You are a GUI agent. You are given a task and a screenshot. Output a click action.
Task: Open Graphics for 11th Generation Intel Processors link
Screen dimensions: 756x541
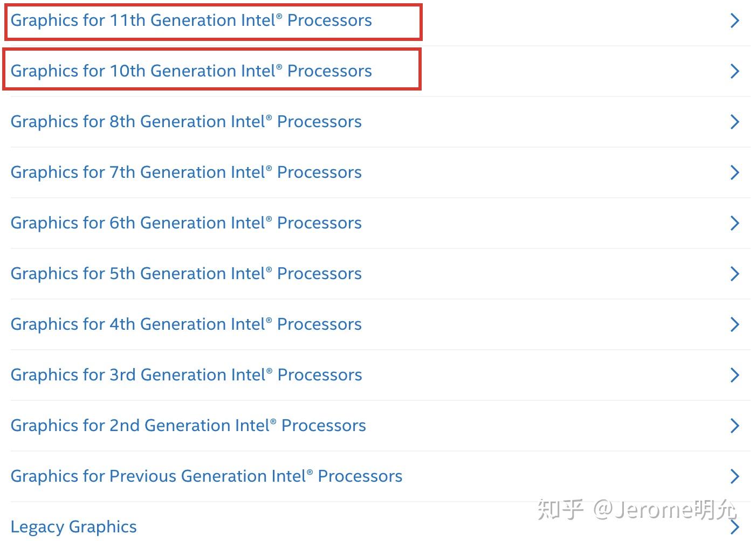click(191, 20)
